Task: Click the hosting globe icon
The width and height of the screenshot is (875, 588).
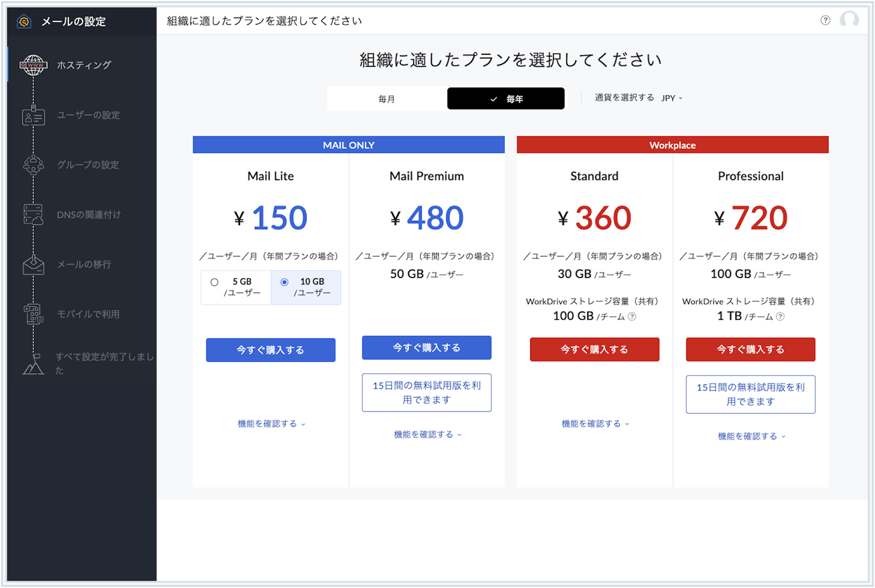Action: pyautogui.click(x=33, y=65)
